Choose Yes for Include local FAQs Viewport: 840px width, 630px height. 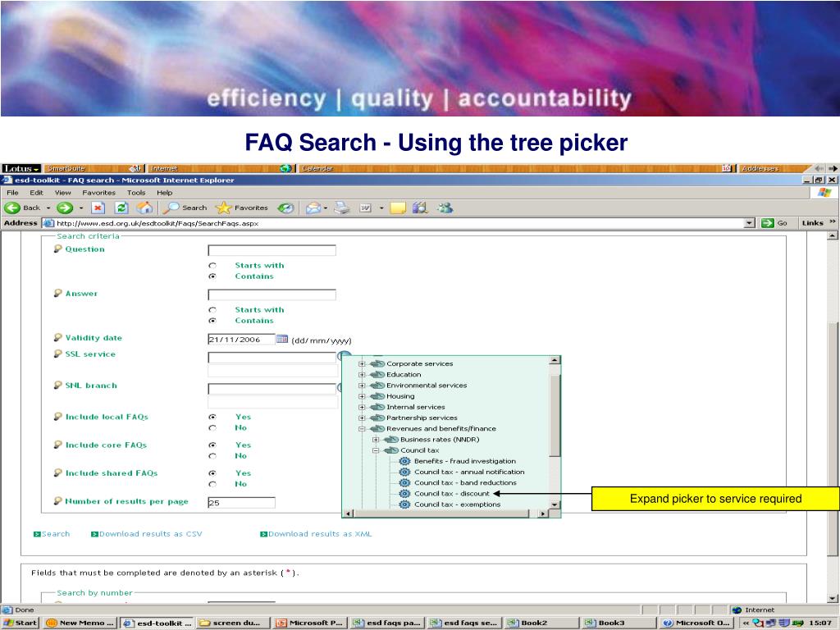(212, 417)
